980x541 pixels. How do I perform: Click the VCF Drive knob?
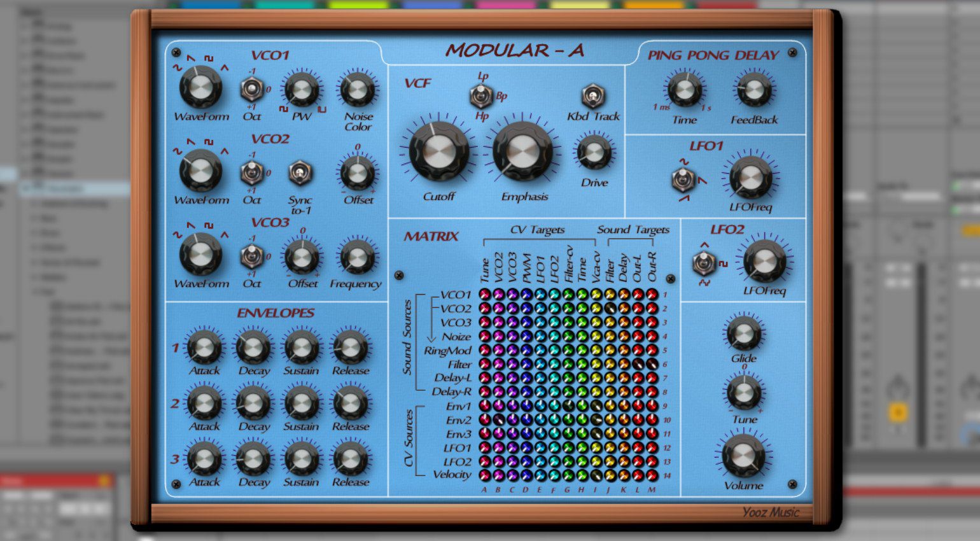coord(594,153)
